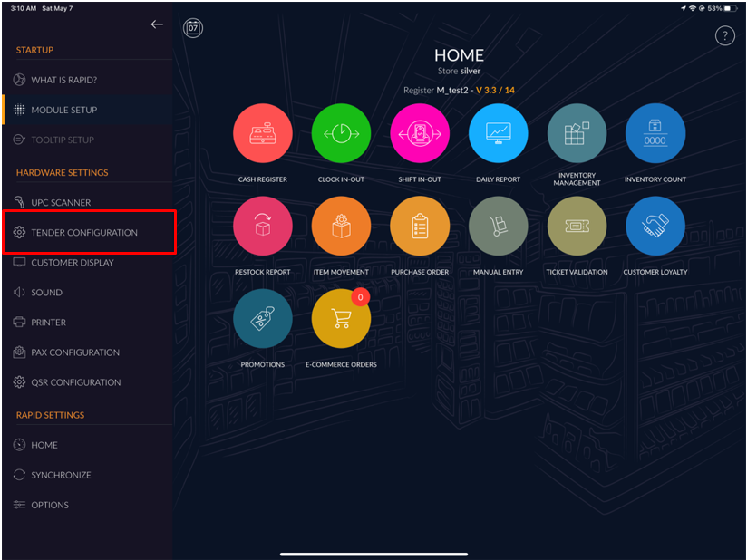Open Customer Loyalty module
The width and height of the screenshot is (747, 560).
click(655, 227)
